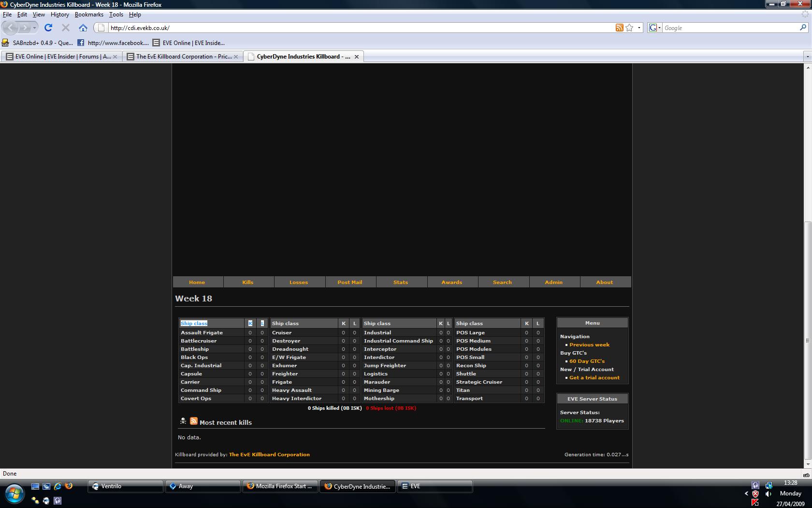Click the headphones icon in Quick Launch
The image size is (812, 508).
point(58,500)
